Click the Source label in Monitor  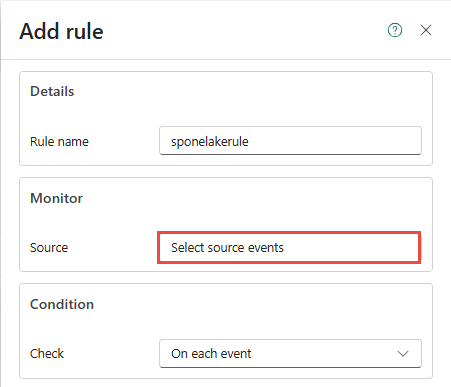(49, 248)
